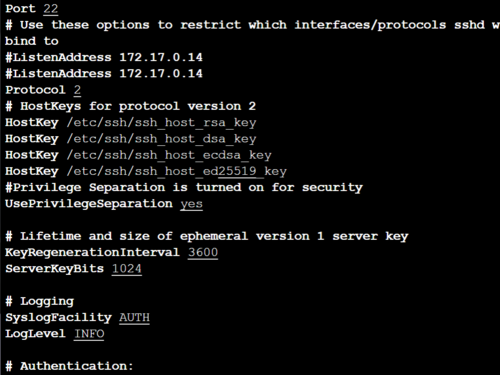
Task: Click the Port value 22
Action: pyautogui.click(x=51, y=8)
